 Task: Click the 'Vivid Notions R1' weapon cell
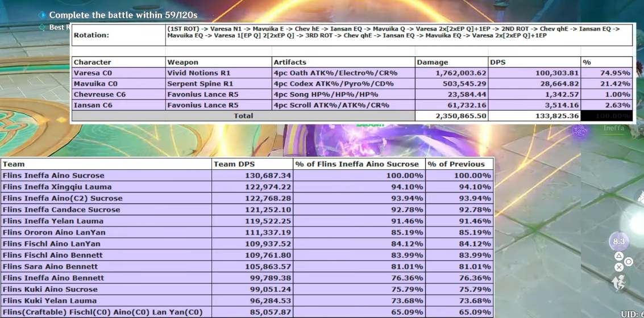[219, 73]
